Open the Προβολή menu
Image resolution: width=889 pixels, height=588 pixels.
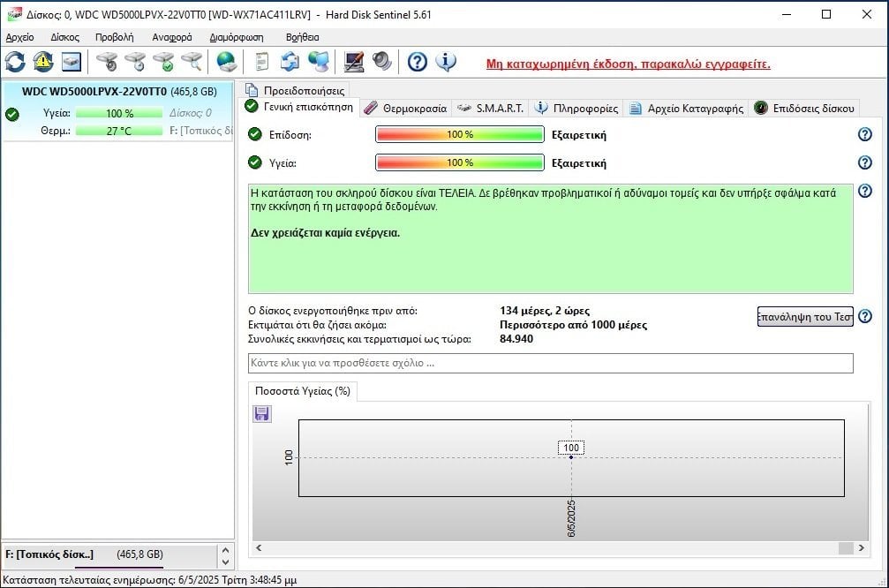115,37
